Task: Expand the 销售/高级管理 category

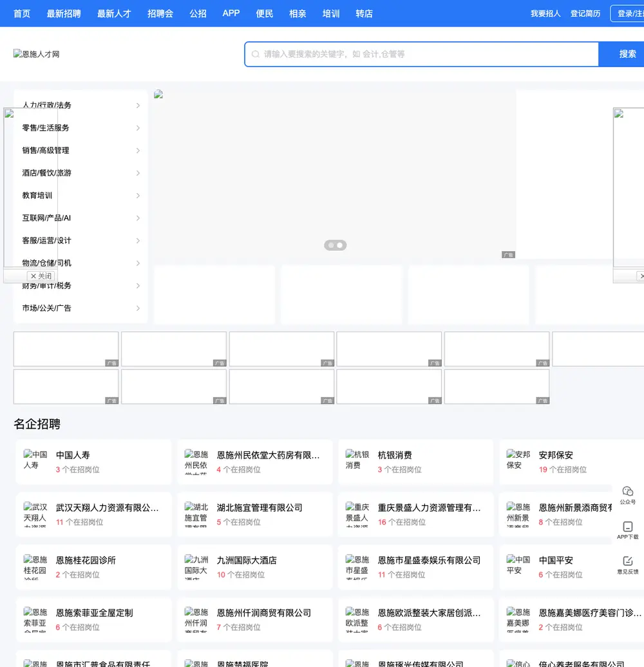Action: tap(80, 150)
